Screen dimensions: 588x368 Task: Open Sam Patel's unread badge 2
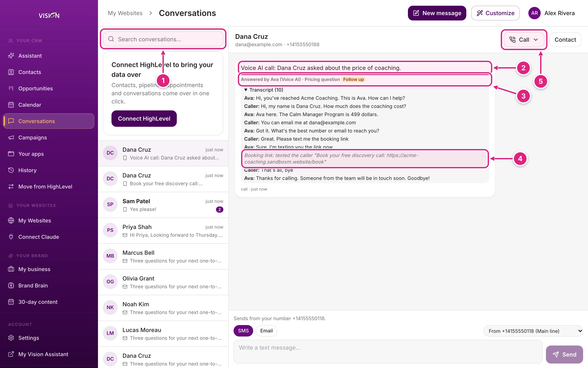coord(219,209)
